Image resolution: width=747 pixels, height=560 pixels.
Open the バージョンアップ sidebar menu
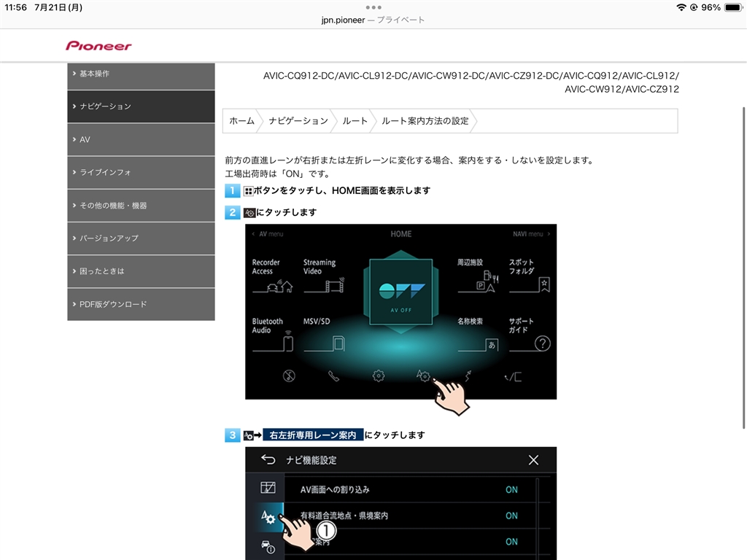141,238
